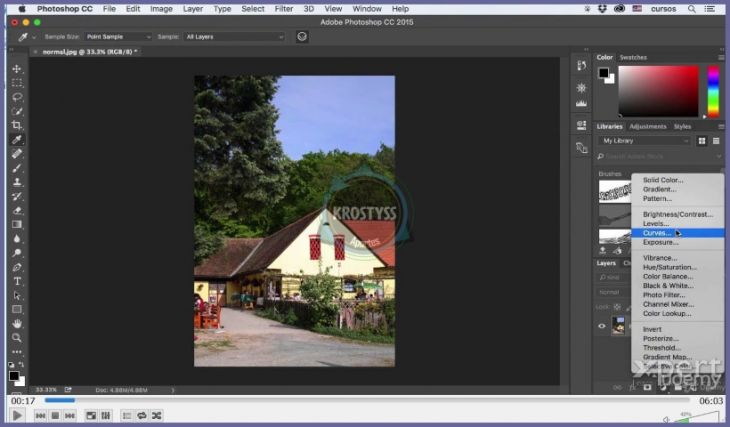Select the Horizontal Type tool
The image size is (730, 427).
tap(17, 282)
